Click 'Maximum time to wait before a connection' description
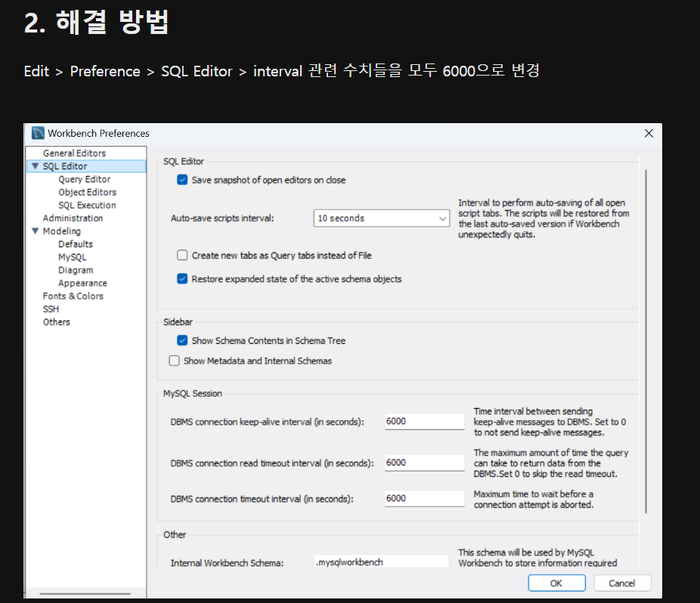This screenshot has width=700, height=603. click(x=534, y=499)
